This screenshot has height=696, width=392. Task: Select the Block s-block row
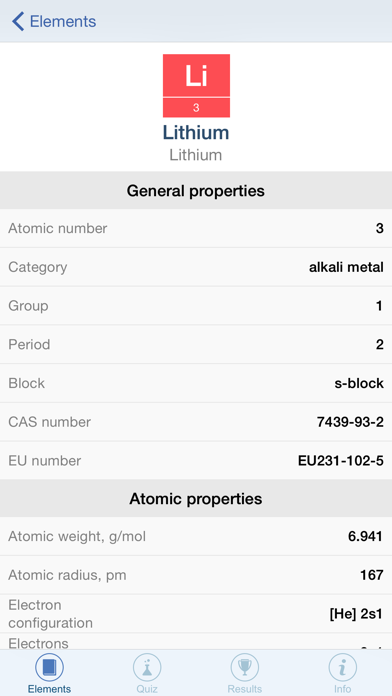coord(196,383)
